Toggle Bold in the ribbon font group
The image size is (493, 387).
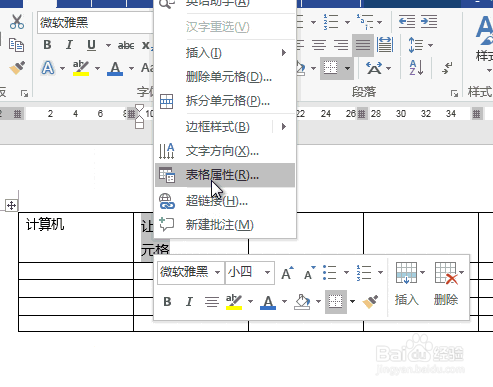tap(47, 45)
